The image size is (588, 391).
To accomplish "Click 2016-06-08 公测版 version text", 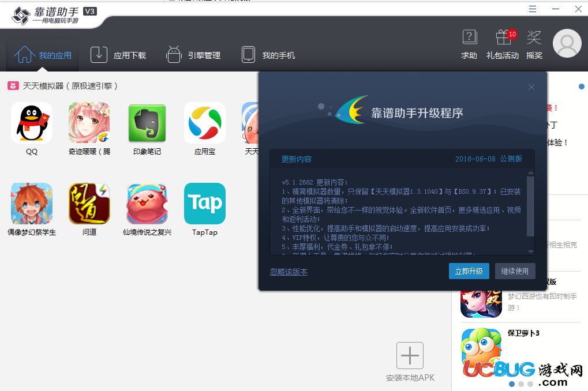I will click(x=489, y=159).
